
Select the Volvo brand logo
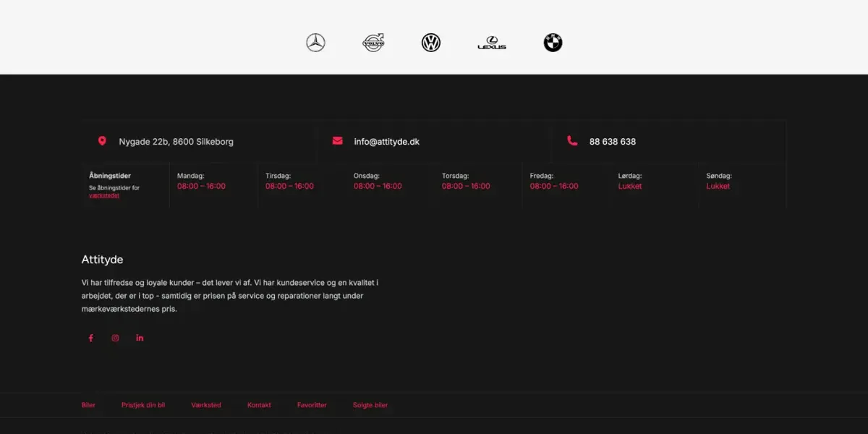click(x=373, y=43)
